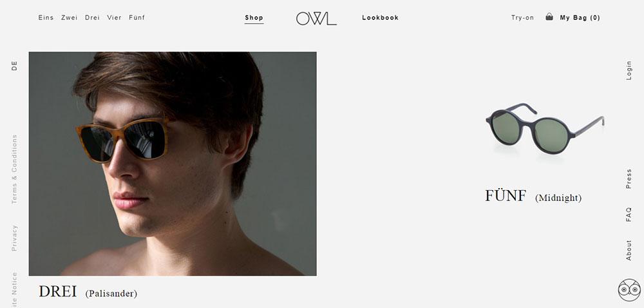
Task: Visit the FAQ link
Action: 629,215
